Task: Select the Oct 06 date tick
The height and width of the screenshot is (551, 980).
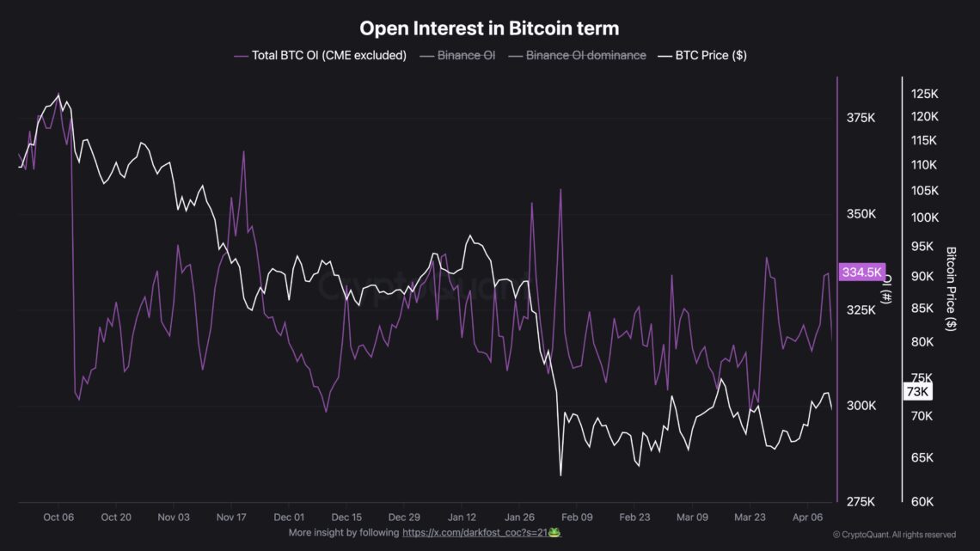Action: (x=58, y=517)
